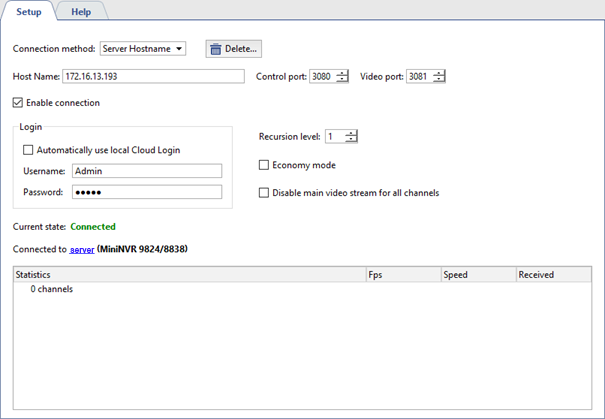The width and height of the screenshot is (605, 419).
Task: Enable Automatically use local Cloud Login
Action: (x=28, y=150)
